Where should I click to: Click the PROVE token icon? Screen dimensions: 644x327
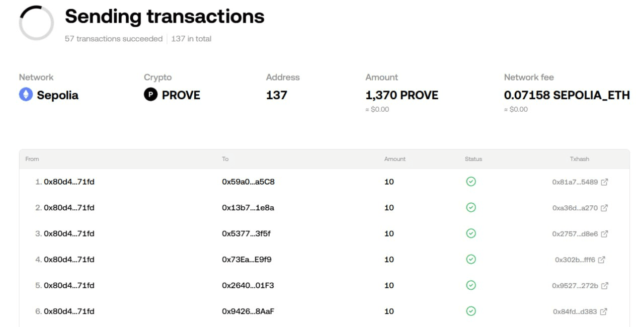150,95
